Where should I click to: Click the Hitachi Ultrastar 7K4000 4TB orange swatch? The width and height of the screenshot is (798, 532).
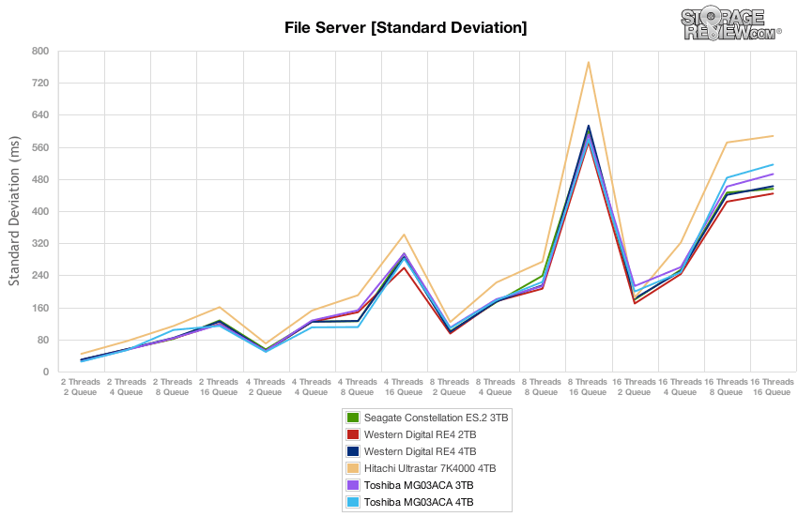[x=353, y=468]
